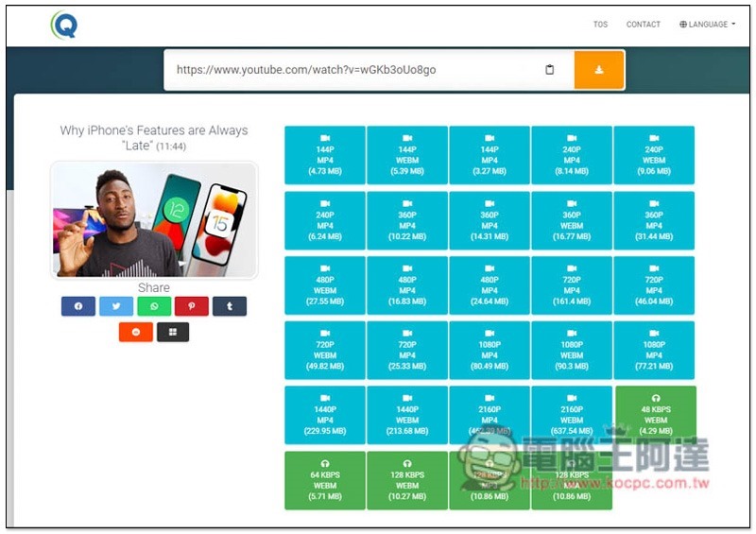Click the video title "Why iPhone's Features are Always Late"

pyautogui.click(x=154, y=137)
